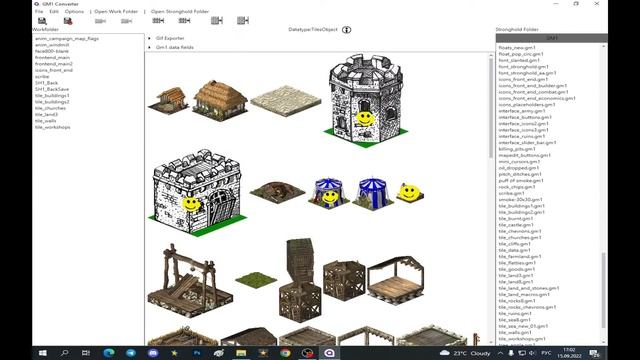Viewport: 640px width, 360px height.
Task: Click the red save icon in the toolbar
Action: 68,21
